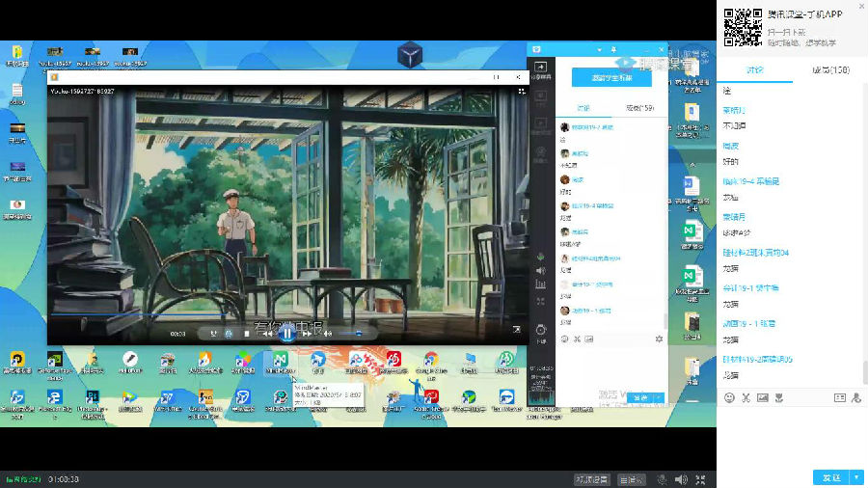Click the blue send button at bottom right
This screenshot has height=488, width=868.
[831, 477]
